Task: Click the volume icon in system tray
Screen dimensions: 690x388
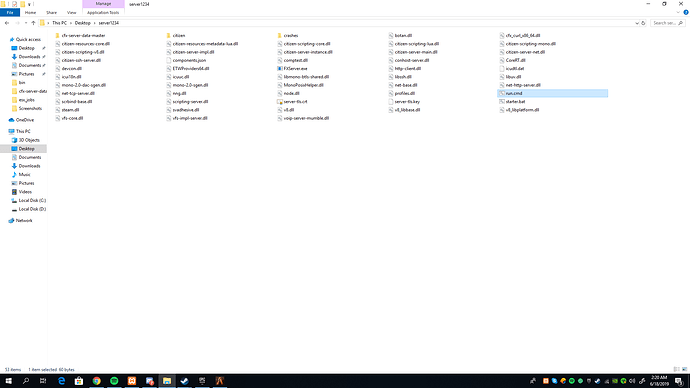Action: coord(632,381)
